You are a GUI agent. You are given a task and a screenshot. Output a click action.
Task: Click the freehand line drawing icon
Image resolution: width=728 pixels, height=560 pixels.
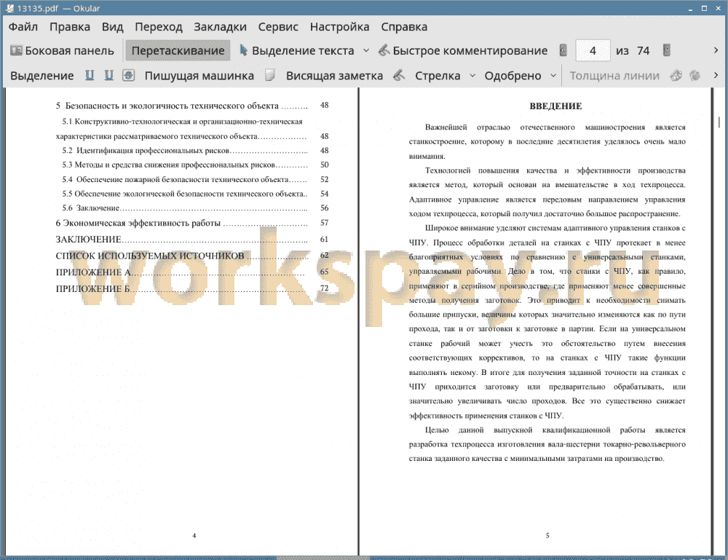pos(399,75)
